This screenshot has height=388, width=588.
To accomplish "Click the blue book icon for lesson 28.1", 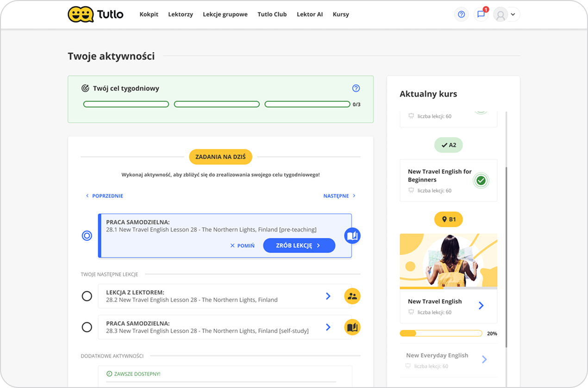I will [x=352, y=236].
